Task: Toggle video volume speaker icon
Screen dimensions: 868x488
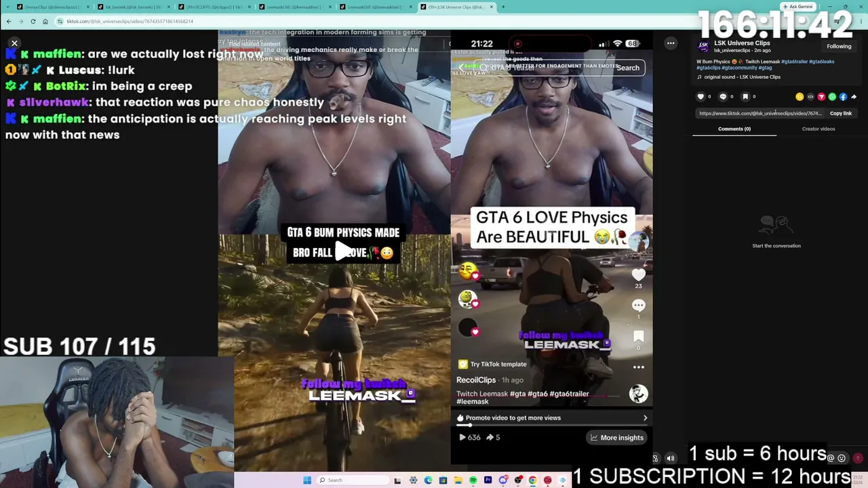Action: click(x=671, y=458)
